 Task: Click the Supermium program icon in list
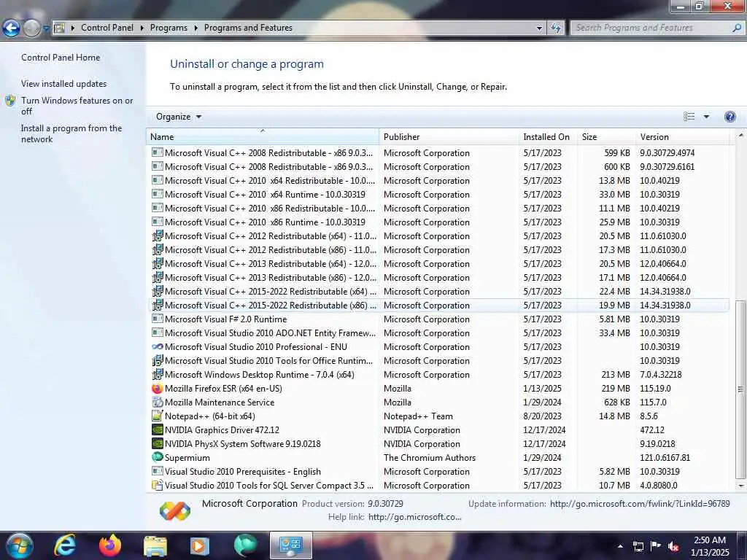[158, 457]
